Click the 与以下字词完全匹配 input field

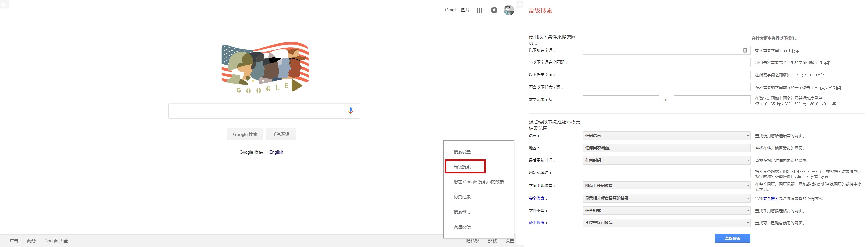[666, 63]
